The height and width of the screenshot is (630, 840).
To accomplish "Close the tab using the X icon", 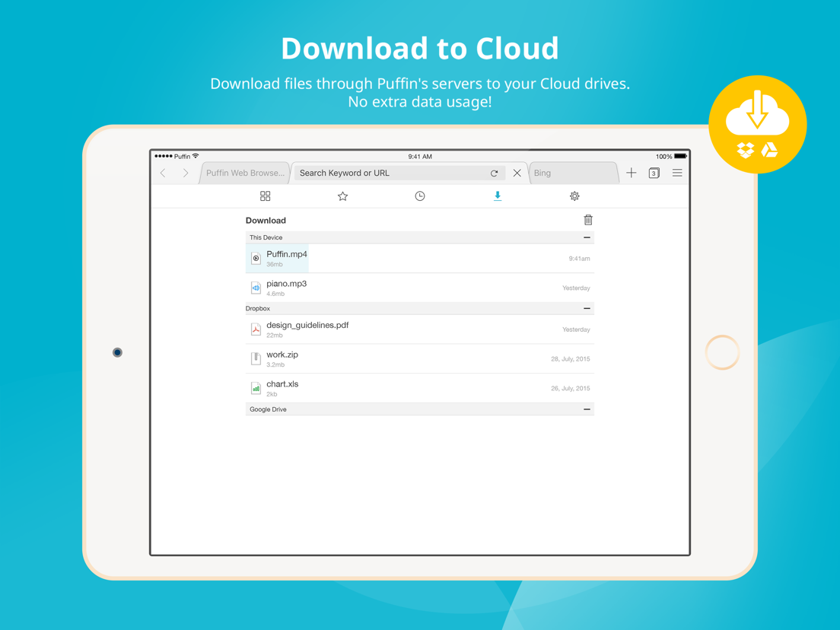I will tap(517, 173).
